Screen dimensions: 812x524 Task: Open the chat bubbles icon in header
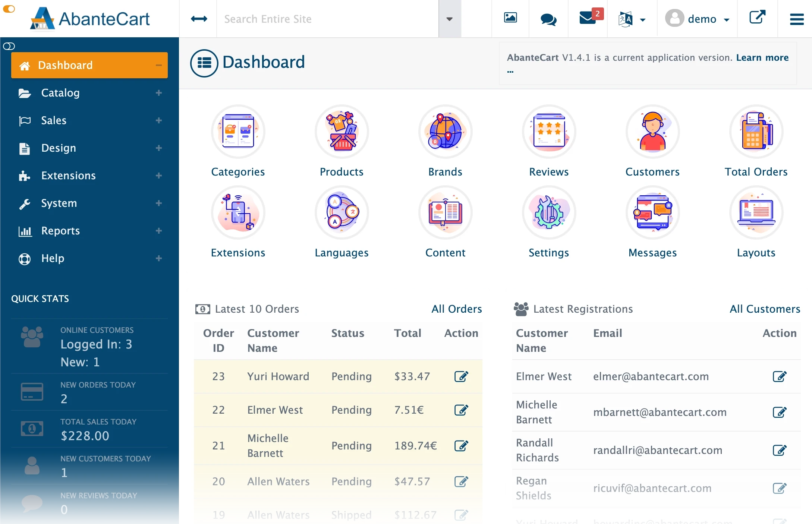548,19
